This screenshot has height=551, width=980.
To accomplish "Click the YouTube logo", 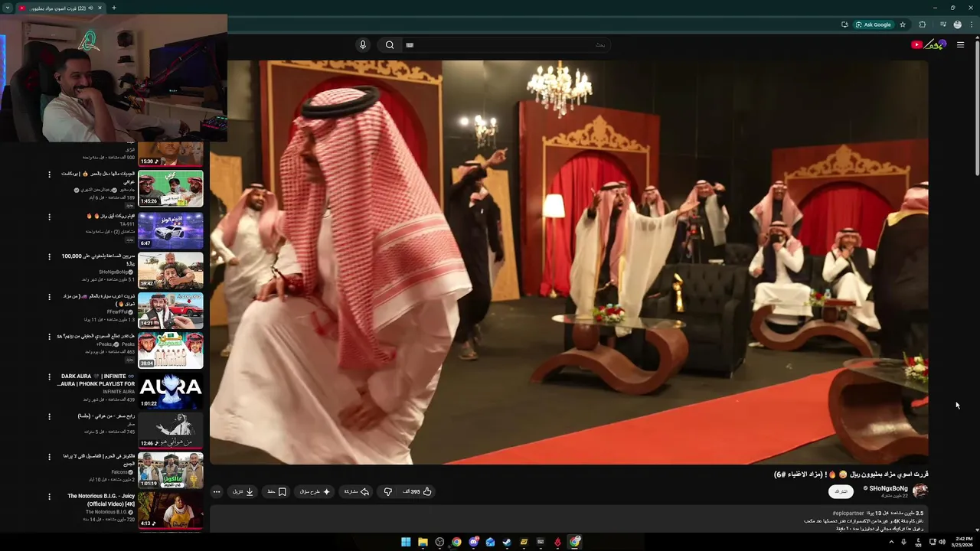I will [x=929, y=44].
